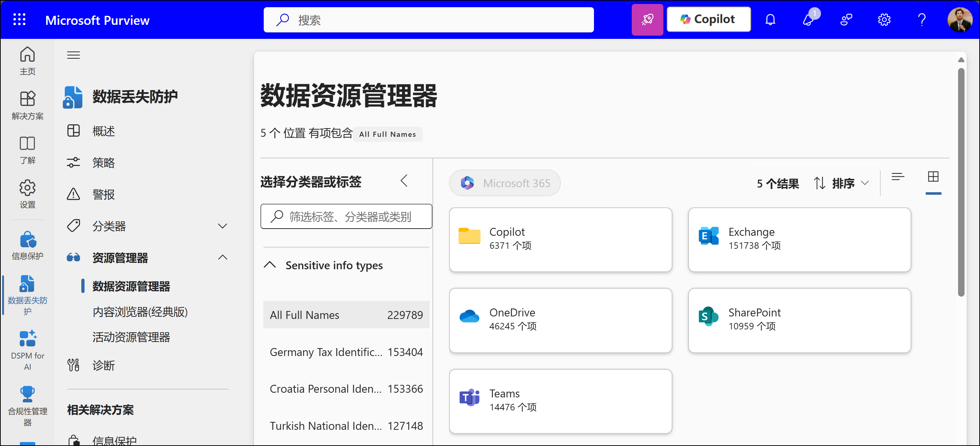The width and height of the screenshot is (980, 446).
Task: Toggle the hamburger navigation menu
Action: click(73, 55)
